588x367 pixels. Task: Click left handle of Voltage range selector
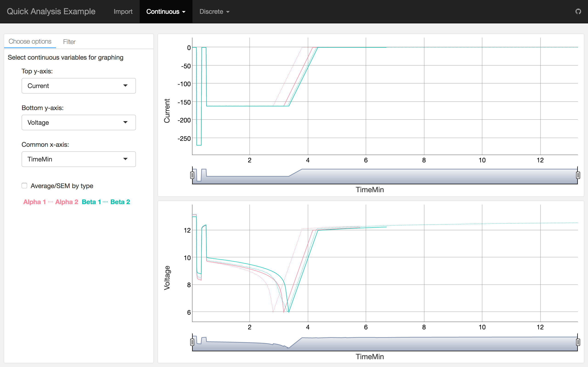[192, 342]
